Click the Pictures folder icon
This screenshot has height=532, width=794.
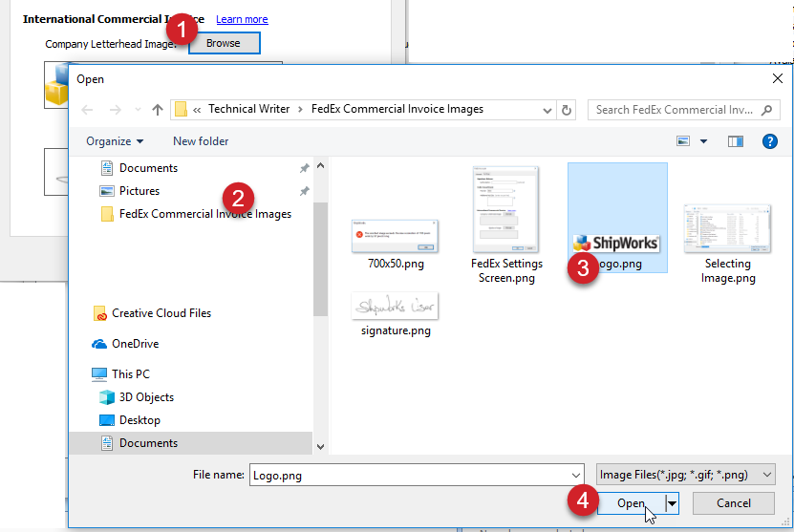click(107, 191)
